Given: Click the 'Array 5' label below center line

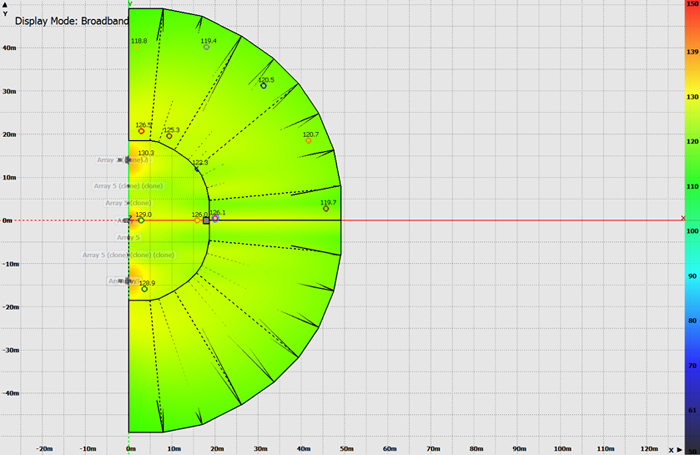Looking at the screenshot, I should [x=128, y=238].
